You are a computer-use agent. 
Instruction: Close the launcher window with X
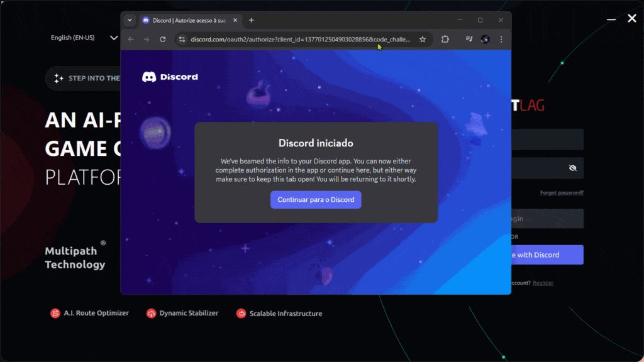click(631, 18)
